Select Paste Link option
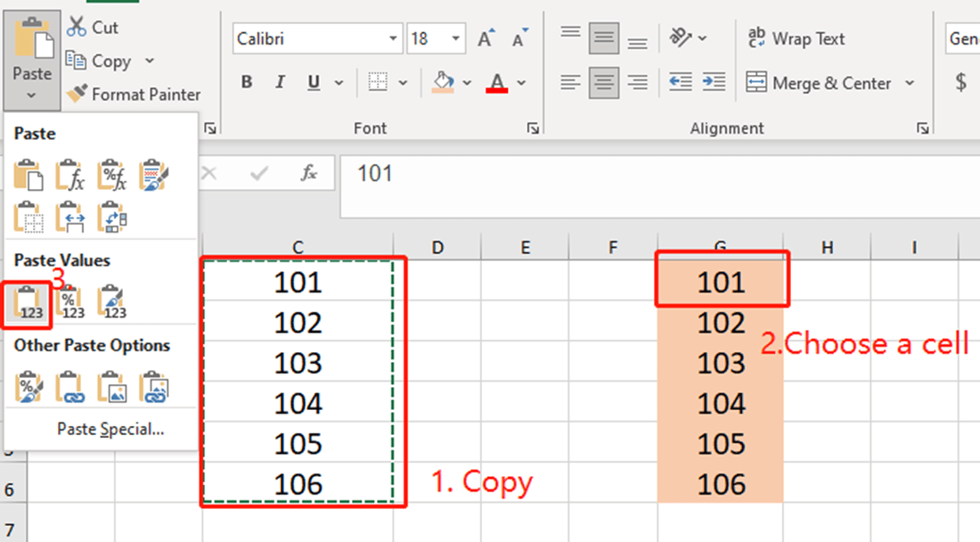 69,385
